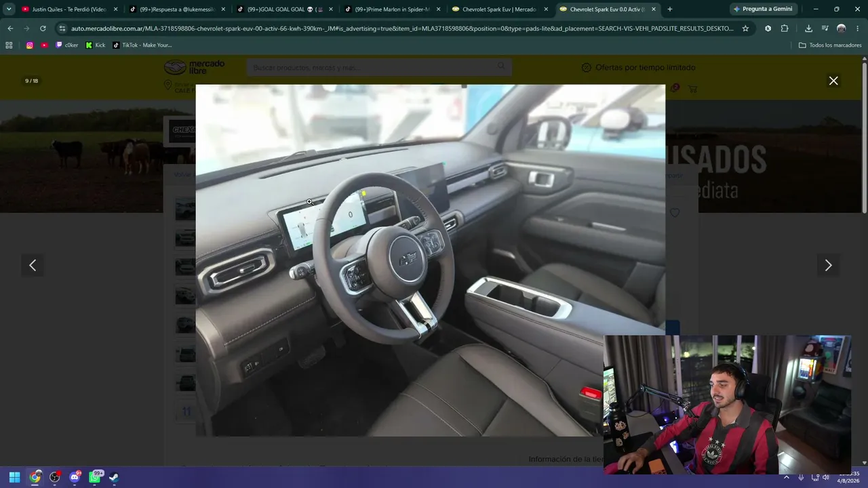Open the Chrome profile avatar menu
868x488 pixels.
click(841, 28)
